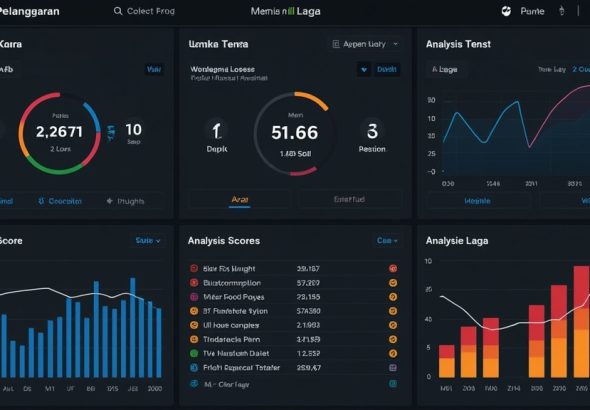Click the red status icon right of 39,187

(x=393, y=268)
